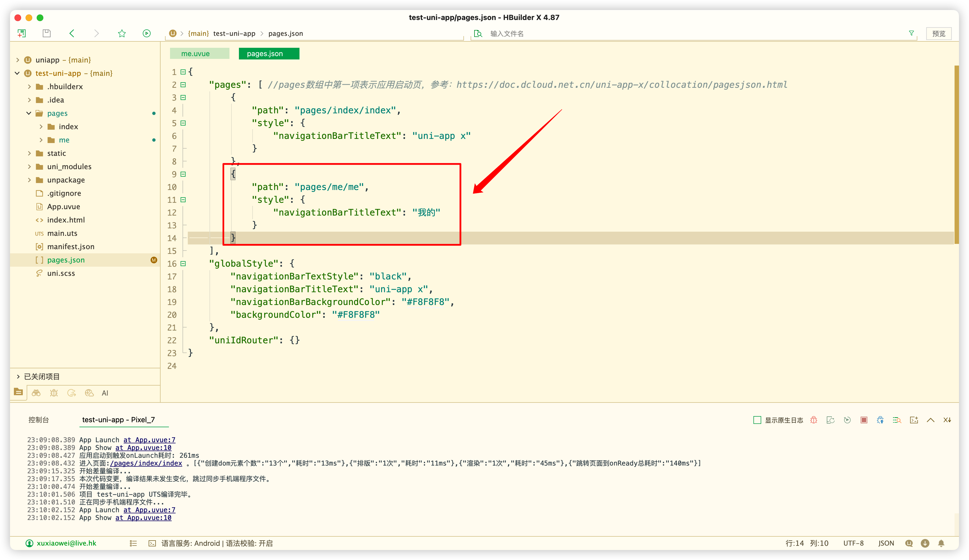Expand the 已关闭项目 section
This screenshot has width=969, height=560.
(18, 377)
